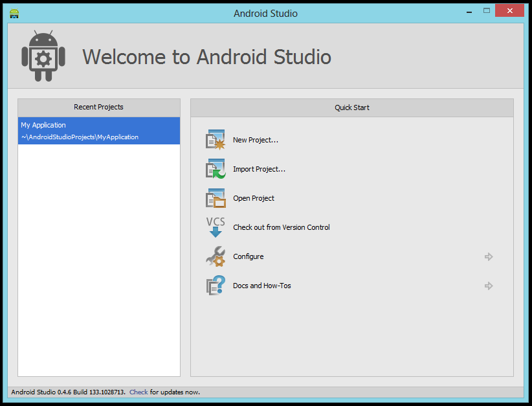Close the Android Studio welcome window
The image size is (532, 406).
coord(509,11)
